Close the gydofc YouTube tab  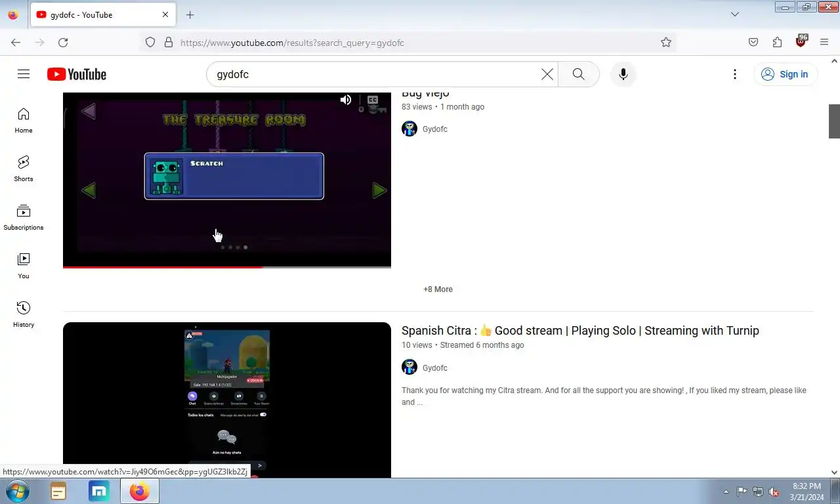click(165, 14)
